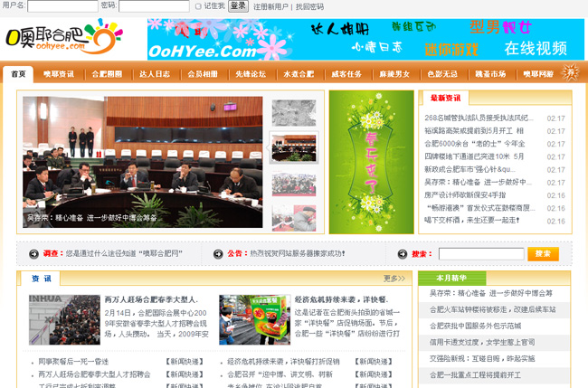Select the meeting room slideshow thumbnail
The image size is (588, 388).
coord(294,148)
